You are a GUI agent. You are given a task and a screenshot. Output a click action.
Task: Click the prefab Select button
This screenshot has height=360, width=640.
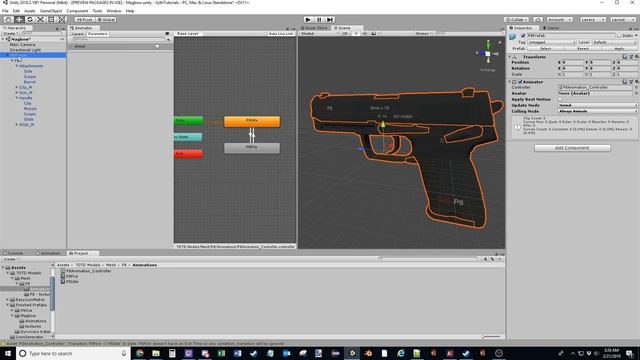(545, 49)
